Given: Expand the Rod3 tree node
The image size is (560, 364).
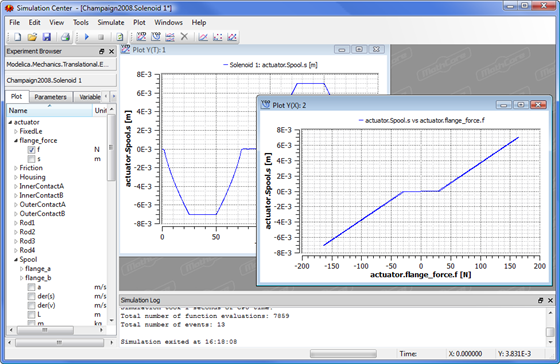Looking at the screenshot, I should [16, 241].
